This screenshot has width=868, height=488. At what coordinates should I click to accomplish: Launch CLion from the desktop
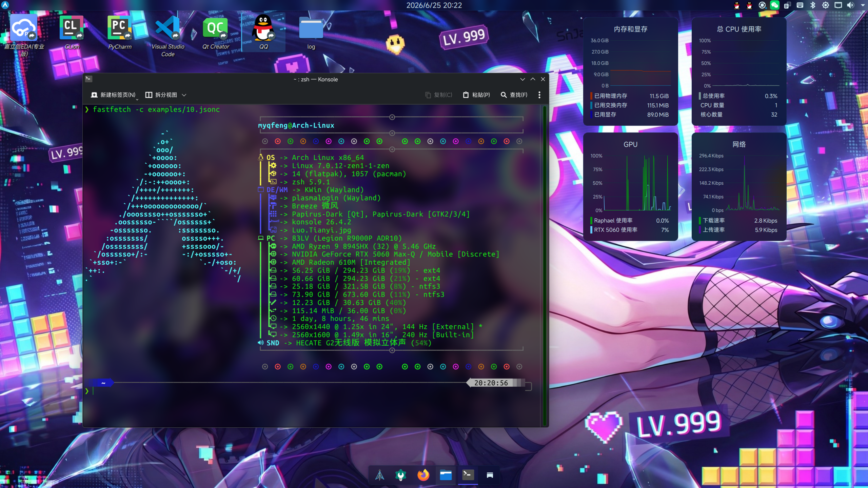(72, 32)
